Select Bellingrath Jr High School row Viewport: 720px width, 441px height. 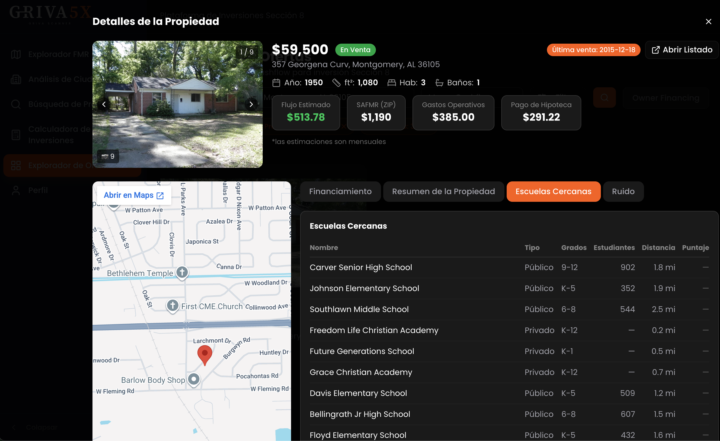pyautogui.click(x=509, y=414)
